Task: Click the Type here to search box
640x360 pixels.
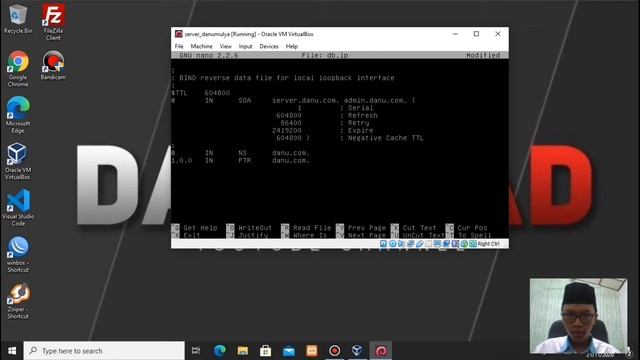Action: (x=104, y=351)
